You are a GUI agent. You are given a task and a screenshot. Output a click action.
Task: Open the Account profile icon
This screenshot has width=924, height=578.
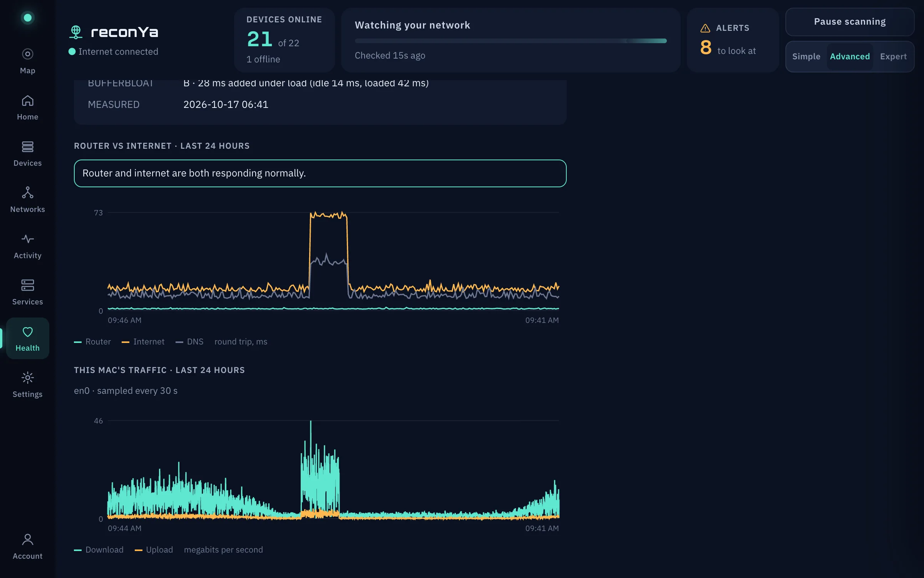27,539
